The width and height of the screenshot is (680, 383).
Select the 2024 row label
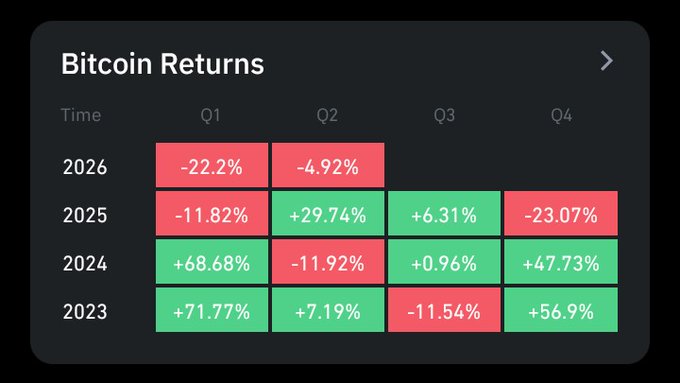click(x=85, y=263)
